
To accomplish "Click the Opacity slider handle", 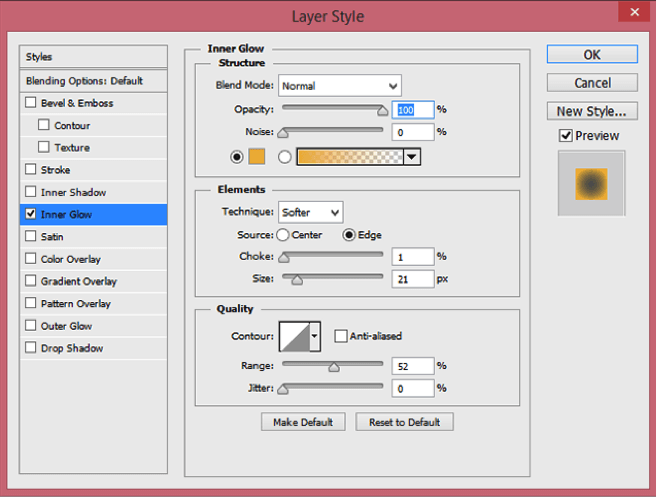I will (382, 111).
